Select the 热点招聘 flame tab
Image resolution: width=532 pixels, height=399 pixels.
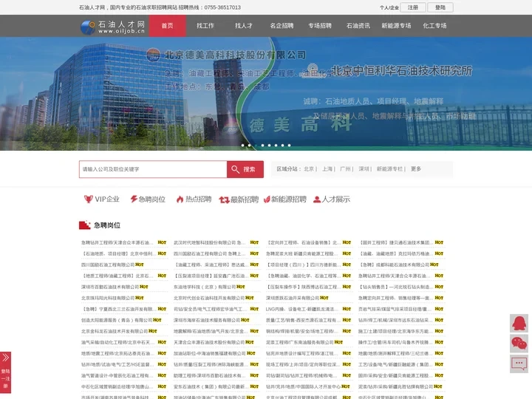coord(194,199)
